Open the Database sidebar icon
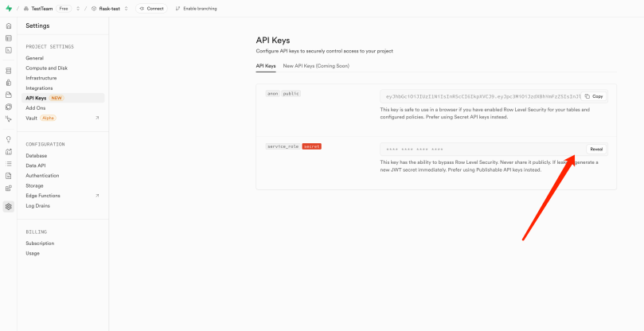644x331 pixels. click(x=8, y=70)
